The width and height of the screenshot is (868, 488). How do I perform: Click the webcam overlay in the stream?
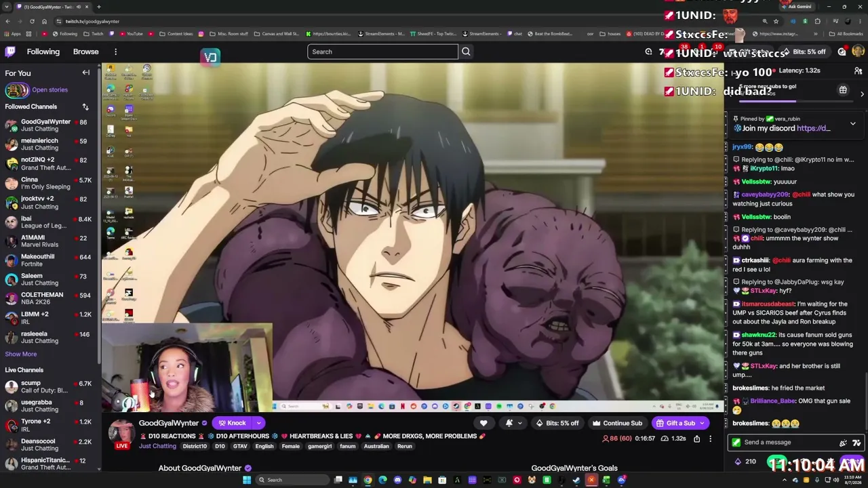[187, 367]
